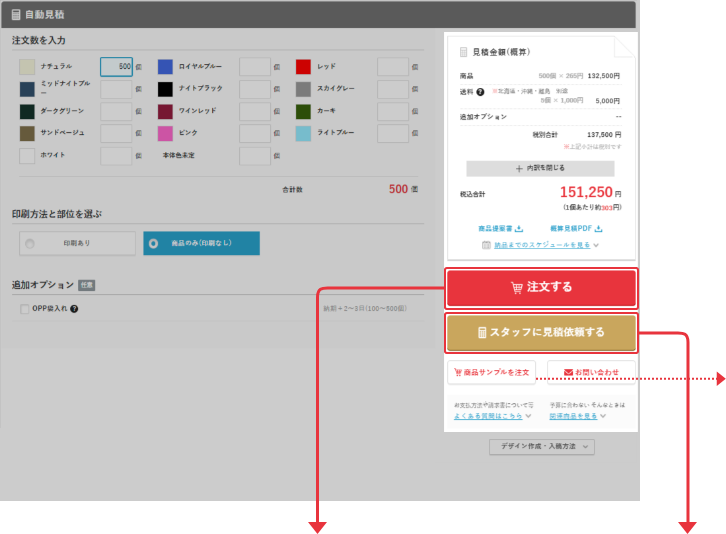Expand 納品までのスケジュールを見る
The height and width of the screenshot is (534, 726).
coord(540,244)
